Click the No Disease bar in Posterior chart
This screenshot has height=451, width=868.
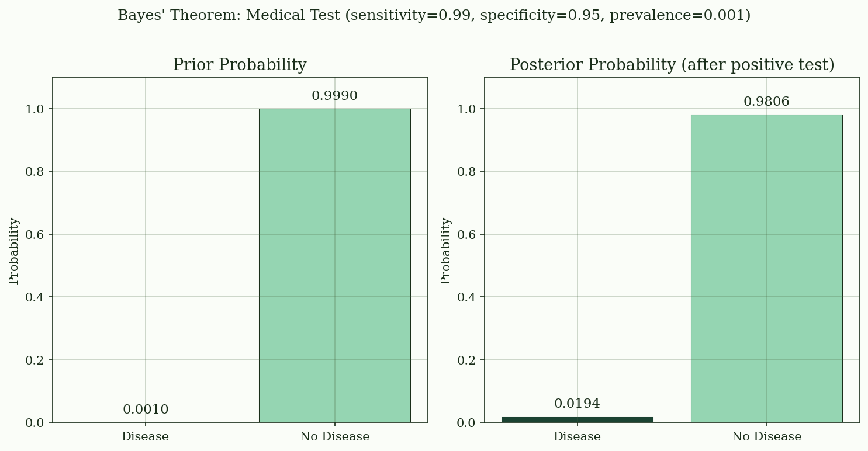766,269
